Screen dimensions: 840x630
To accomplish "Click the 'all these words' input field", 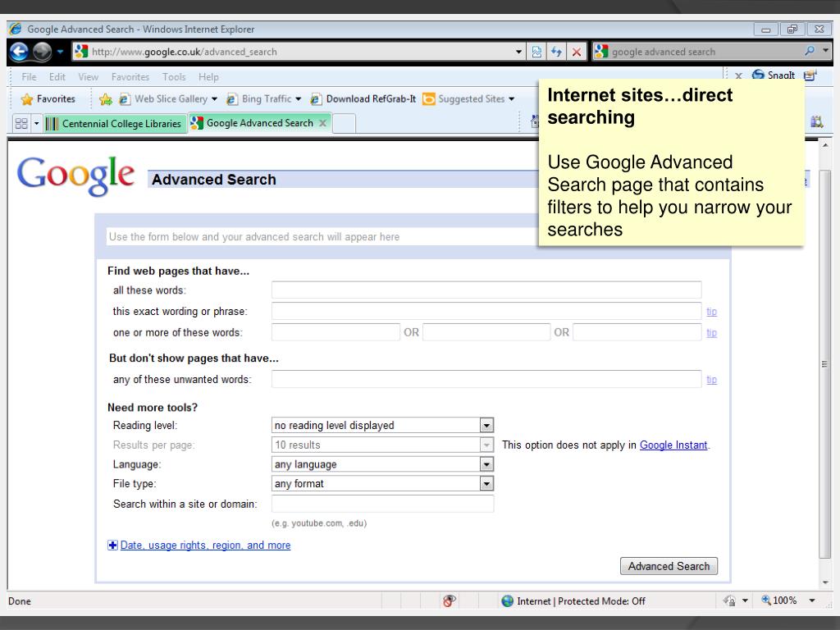I will 486,290.
